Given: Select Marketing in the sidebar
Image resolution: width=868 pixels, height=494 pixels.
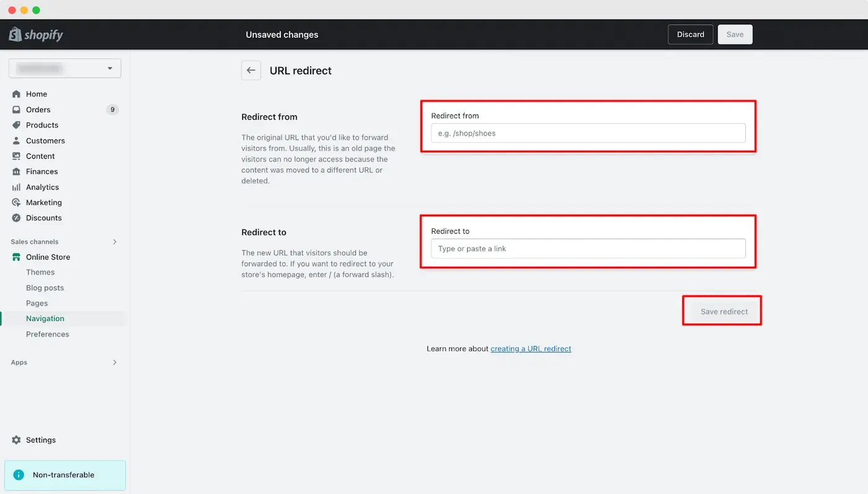Looking at the screenshot, I should point(44,203).
